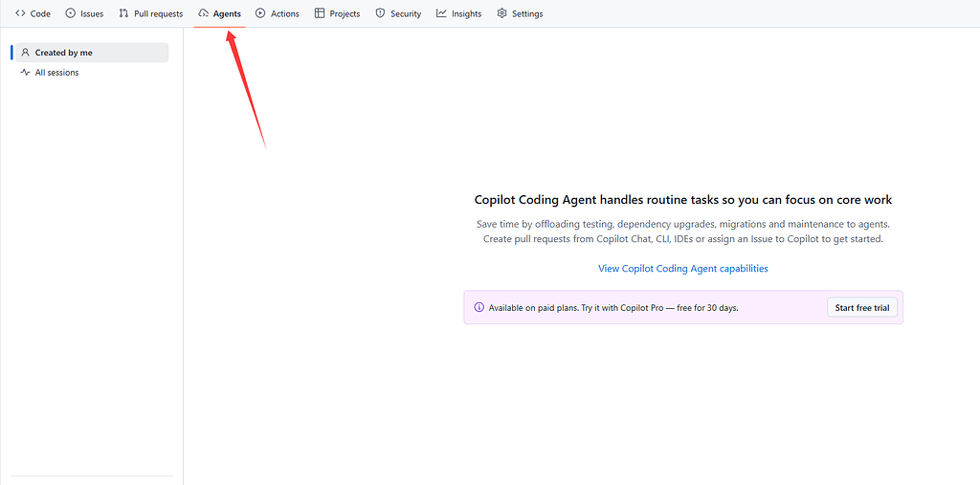Click the 'Available on paid plans' banner text
This screenshot has height=485, width=980.
(613, 308)
